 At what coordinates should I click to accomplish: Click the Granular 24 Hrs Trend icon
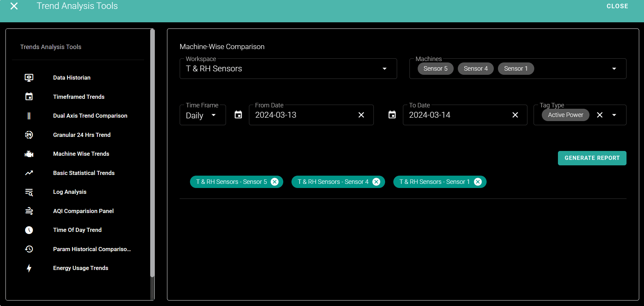tap(29, 135)
